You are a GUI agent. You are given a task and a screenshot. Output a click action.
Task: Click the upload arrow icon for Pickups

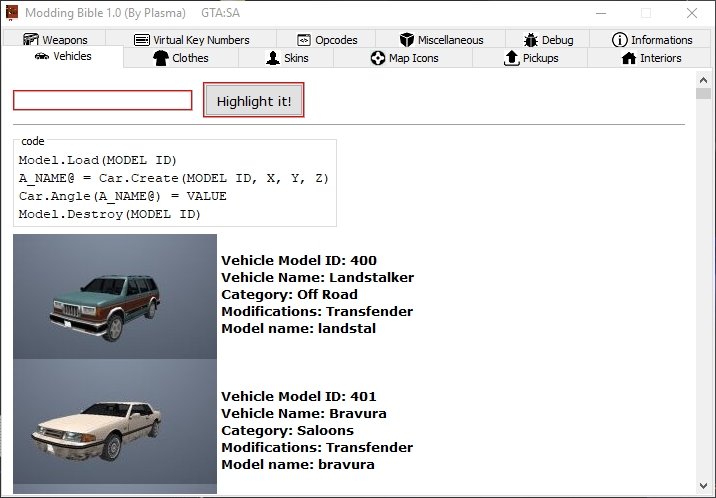coord(511,58)
